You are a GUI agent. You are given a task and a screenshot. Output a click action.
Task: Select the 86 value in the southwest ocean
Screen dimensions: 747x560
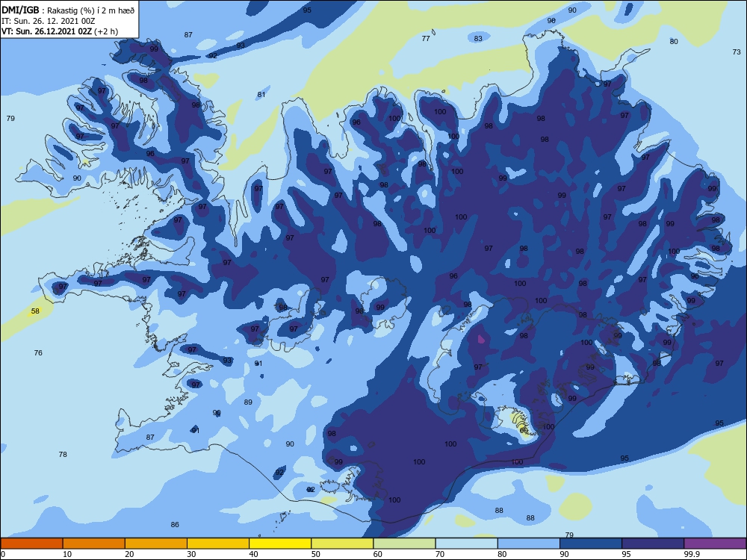point(175,525)
